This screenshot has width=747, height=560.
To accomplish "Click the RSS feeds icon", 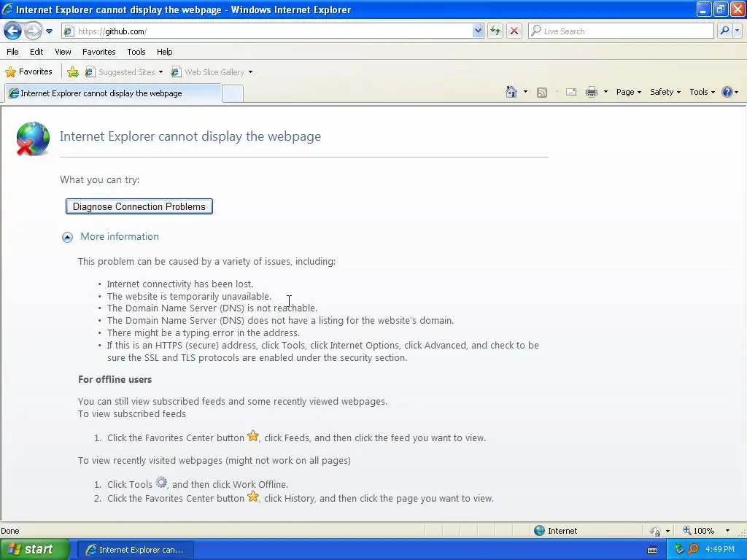I will tap(542, 93).
